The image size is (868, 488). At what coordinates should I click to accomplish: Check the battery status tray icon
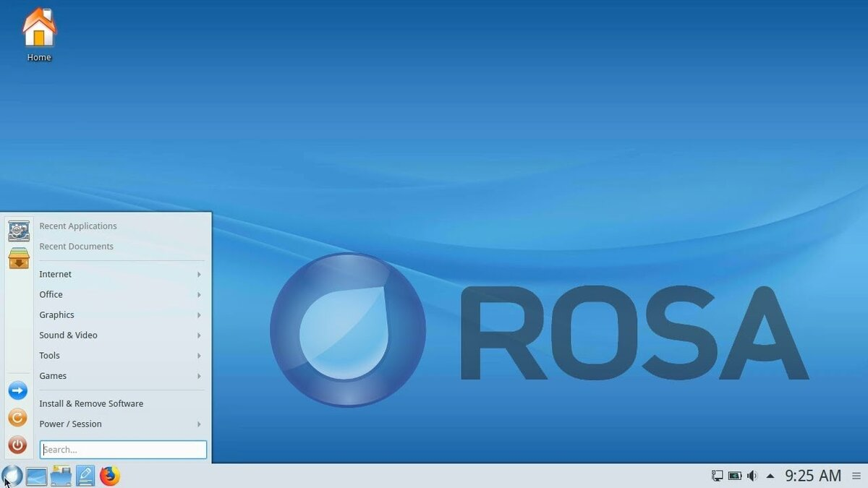[735, 476]
